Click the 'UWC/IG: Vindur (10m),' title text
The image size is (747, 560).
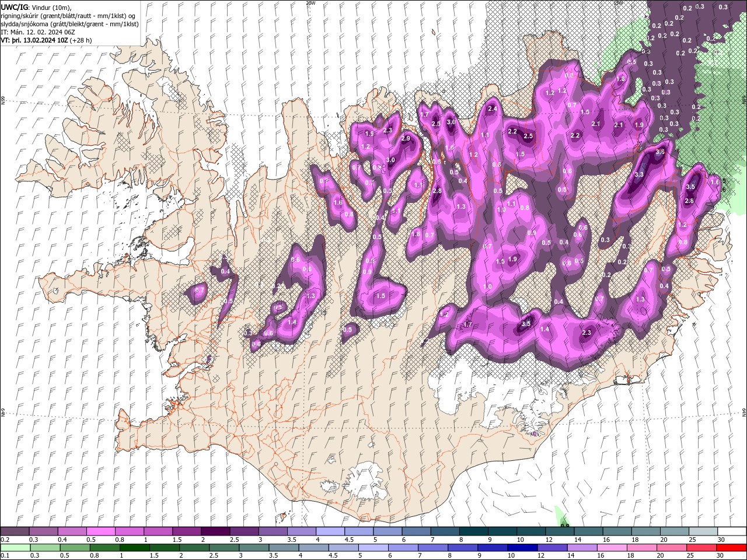click(x=36, y=7)
